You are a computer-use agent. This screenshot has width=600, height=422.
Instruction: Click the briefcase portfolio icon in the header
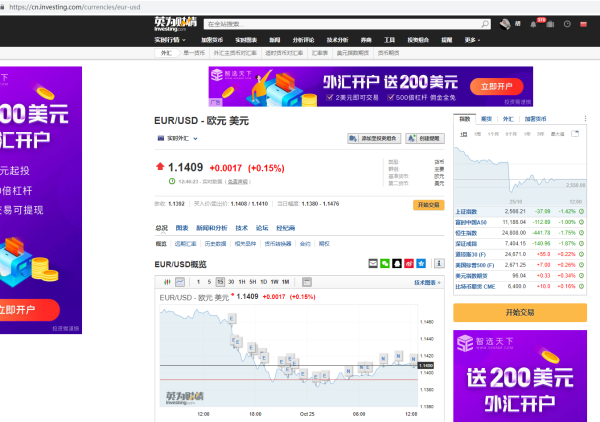click(550, 24)
